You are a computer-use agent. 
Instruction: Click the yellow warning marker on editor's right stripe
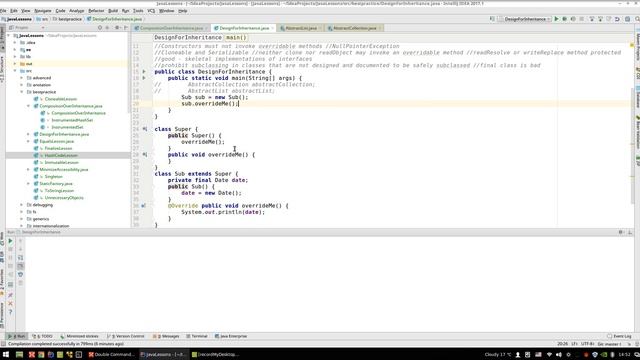coord(632,45)
